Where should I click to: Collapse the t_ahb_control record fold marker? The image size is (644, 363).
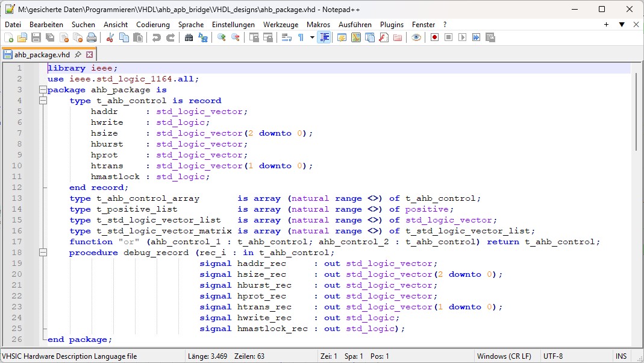[43, 101]
